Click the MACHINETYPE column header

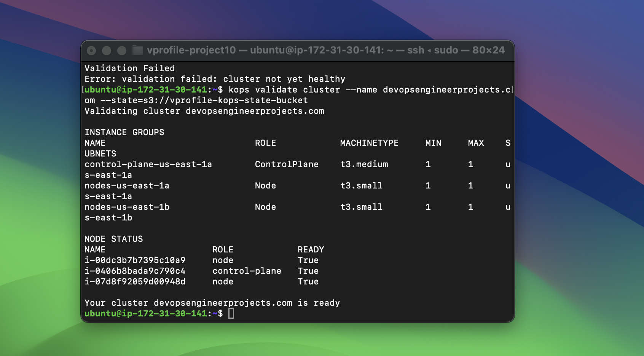[369, 143]
